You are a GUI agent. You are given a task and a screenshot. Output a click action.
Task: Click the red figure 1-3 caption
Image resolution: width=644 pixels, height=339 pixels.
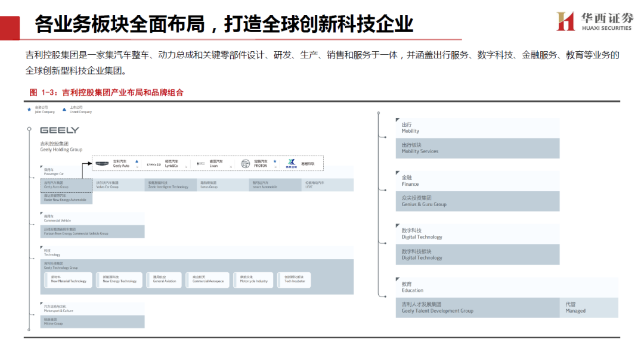pos(106,92)
